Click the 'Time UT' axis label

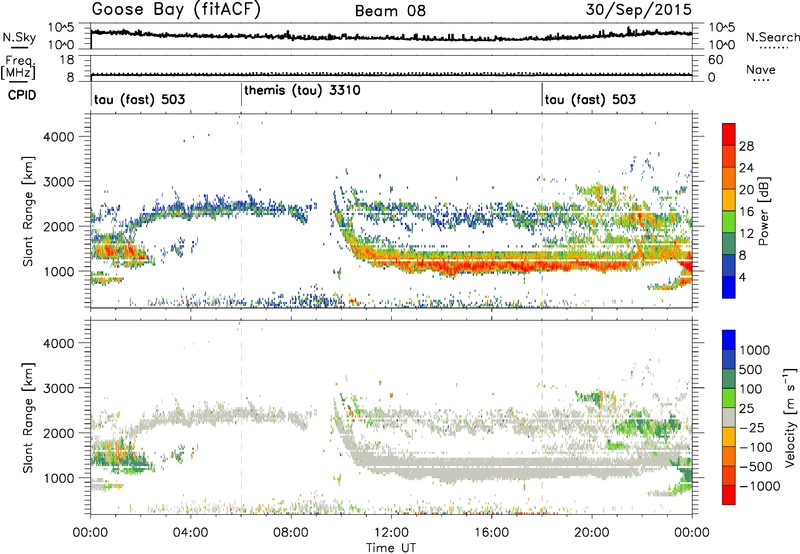391,547
